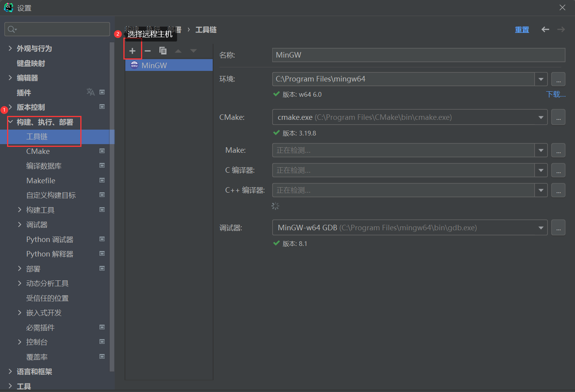Expand 编辑器 settings group
575x392 pixels.
[x=10, y=78]
